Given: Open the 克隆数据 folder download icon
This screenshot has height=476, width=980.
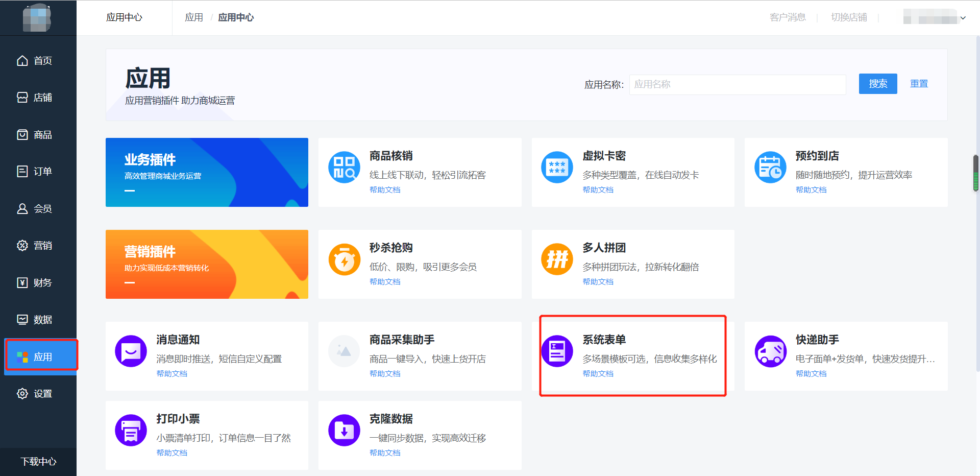Looking at the screenshot, I should pyautogui.click(x=344, y=431).
